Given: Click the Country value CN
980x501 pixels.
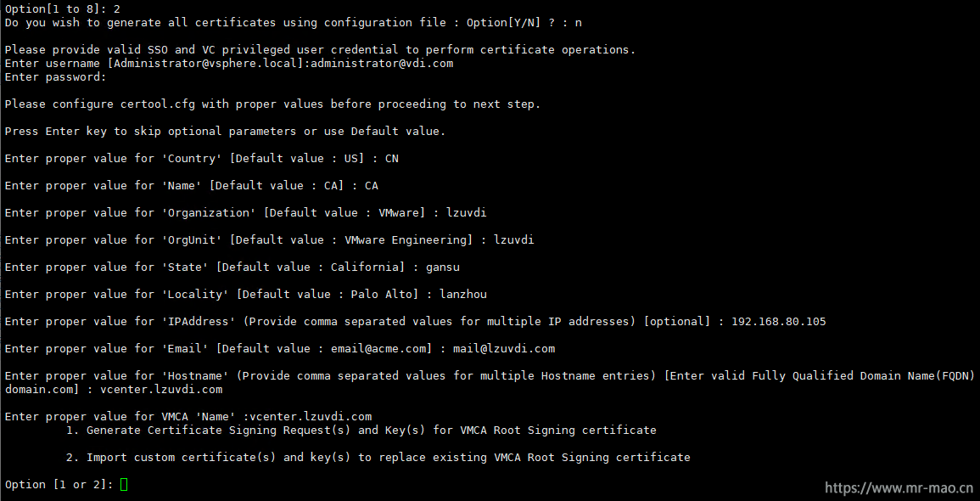Looking at the screenshot, I should click(391, 158).
